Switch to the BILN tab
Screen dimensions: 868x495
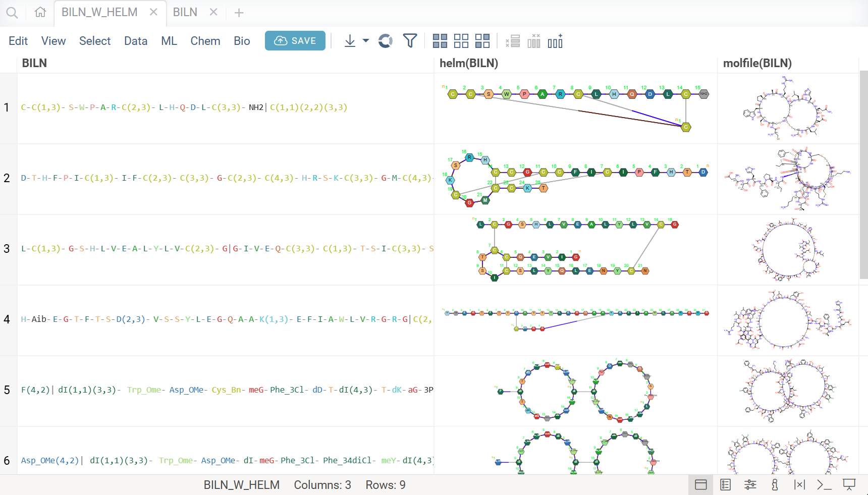(185, 13)
